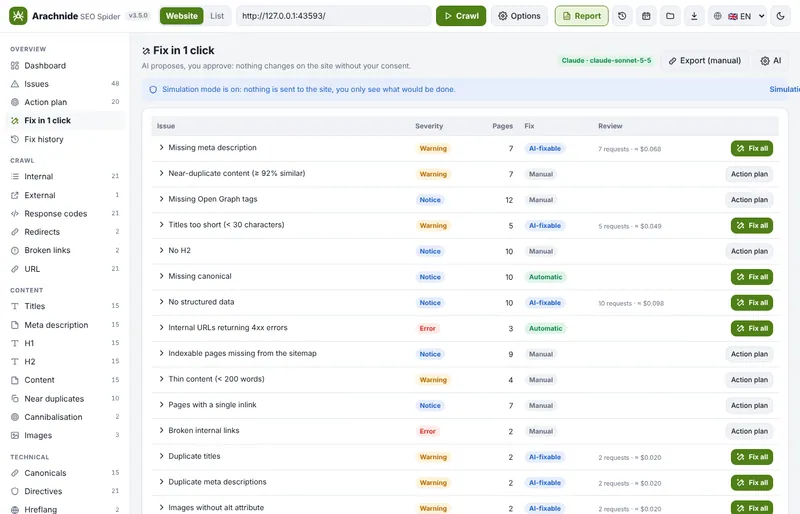Image resolution: width=800 pixels, height=514 pixels.
Task: Fix all for Missing canonical
Action: point(752,277)
